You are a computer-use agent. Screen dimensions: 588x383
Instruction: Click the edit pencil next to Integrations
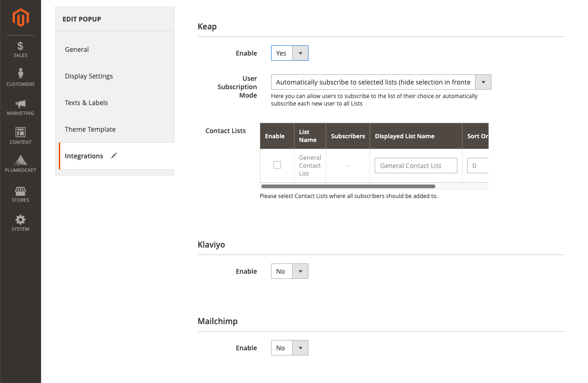click(x=113, y=156)
